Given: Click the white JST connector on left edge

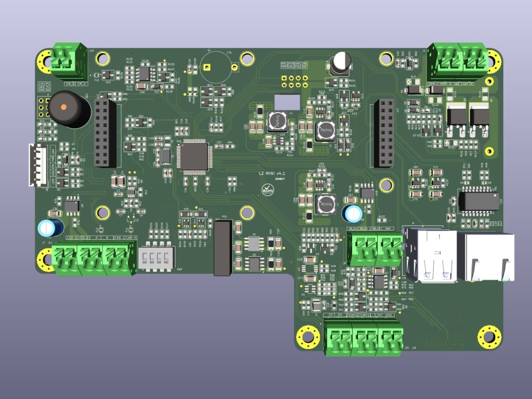Looking at the screenshot, I should 38,165.
